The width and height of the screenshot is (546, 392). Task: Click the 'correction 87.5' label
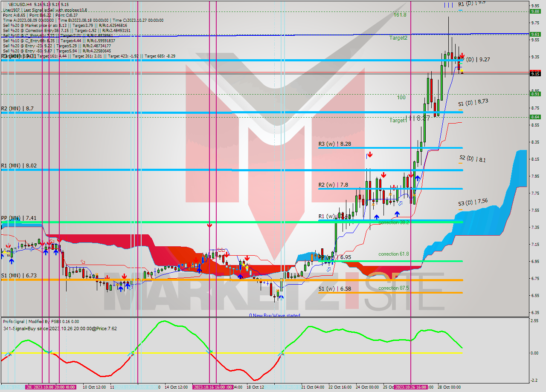(x=394, y=288)
